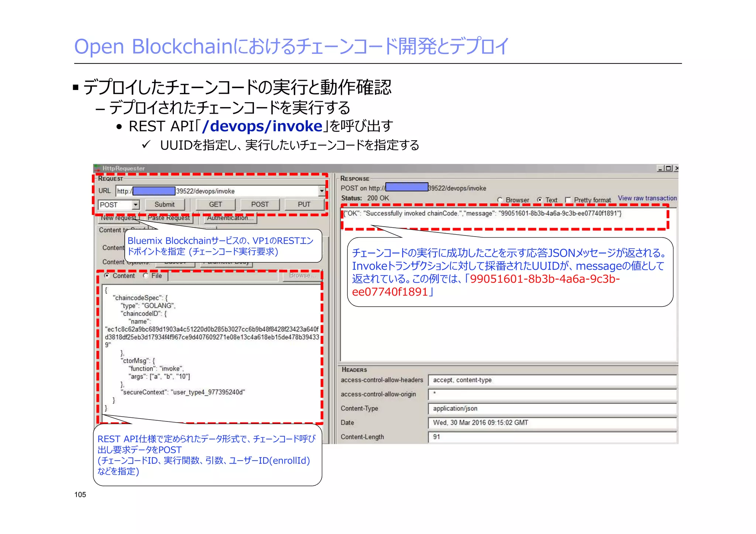Click the GET request button

pos(216,204)
